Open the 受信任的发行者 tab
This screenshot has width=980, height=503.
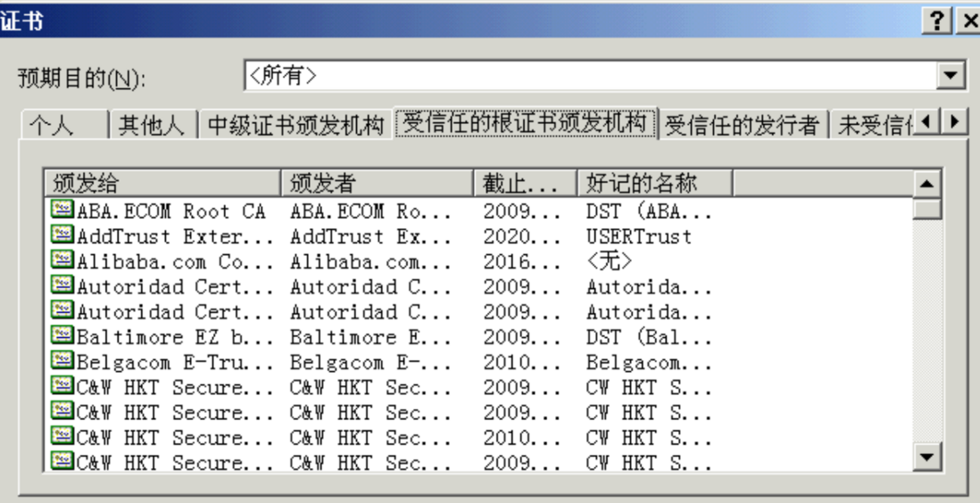coord(742,126)
